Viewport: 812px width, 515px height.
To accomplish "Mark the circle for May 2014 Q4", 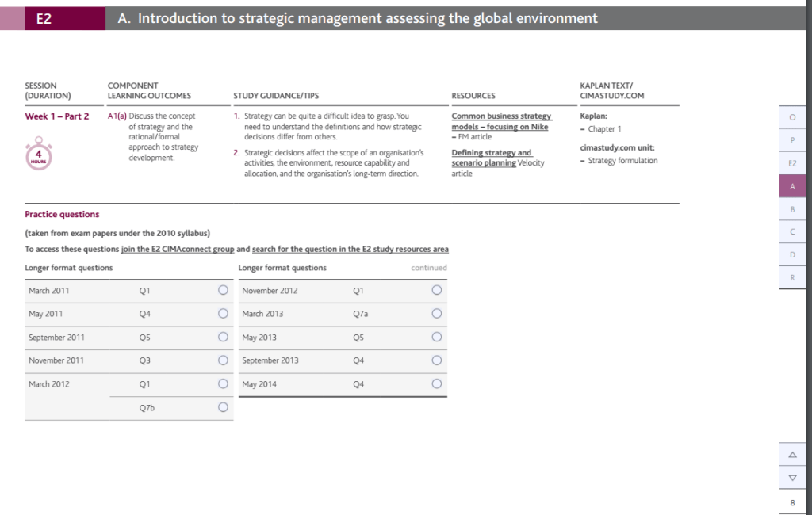I will click(436, 383).
